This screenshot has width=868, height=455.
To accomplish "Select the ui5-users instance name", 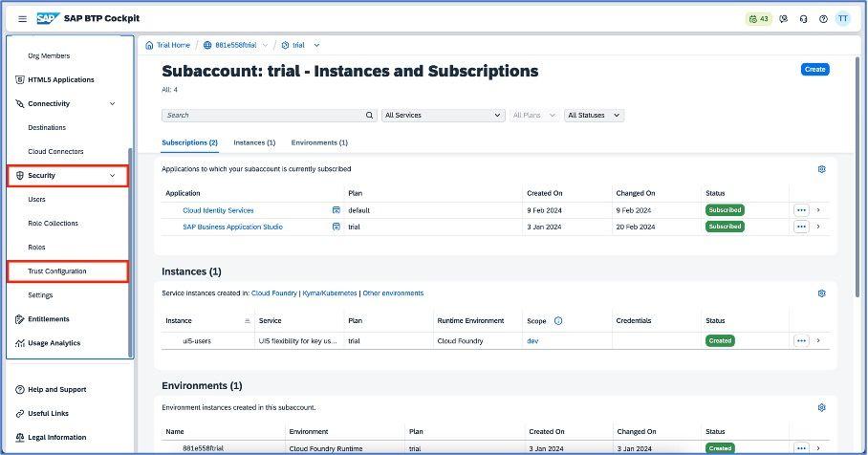I will (x=197, y=341).
